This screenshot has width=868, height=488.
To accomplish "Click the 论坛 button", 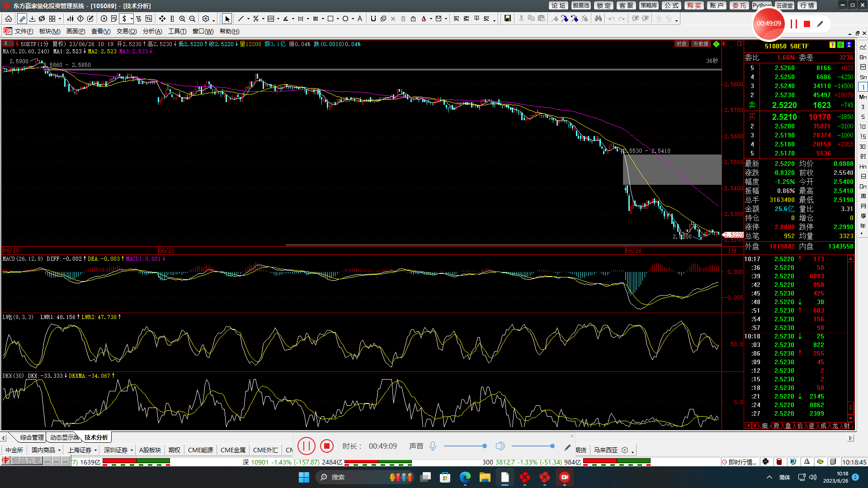I will (x=558, y=5).
